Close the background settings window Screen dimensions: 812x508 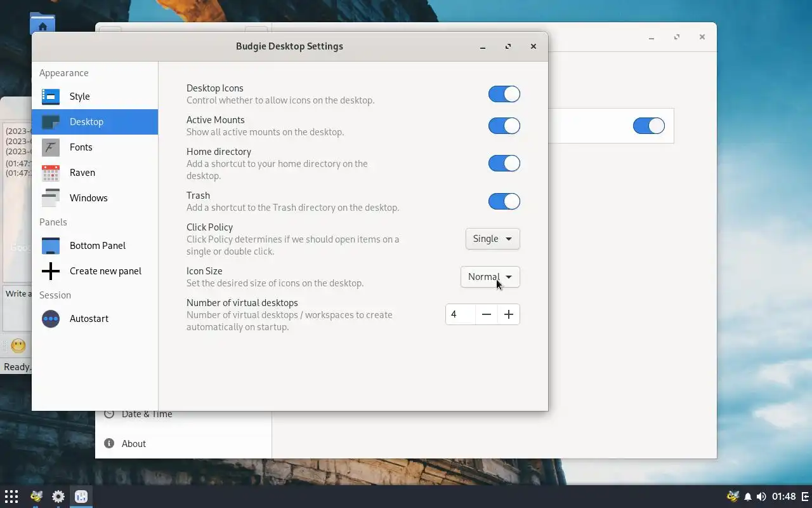702,37
